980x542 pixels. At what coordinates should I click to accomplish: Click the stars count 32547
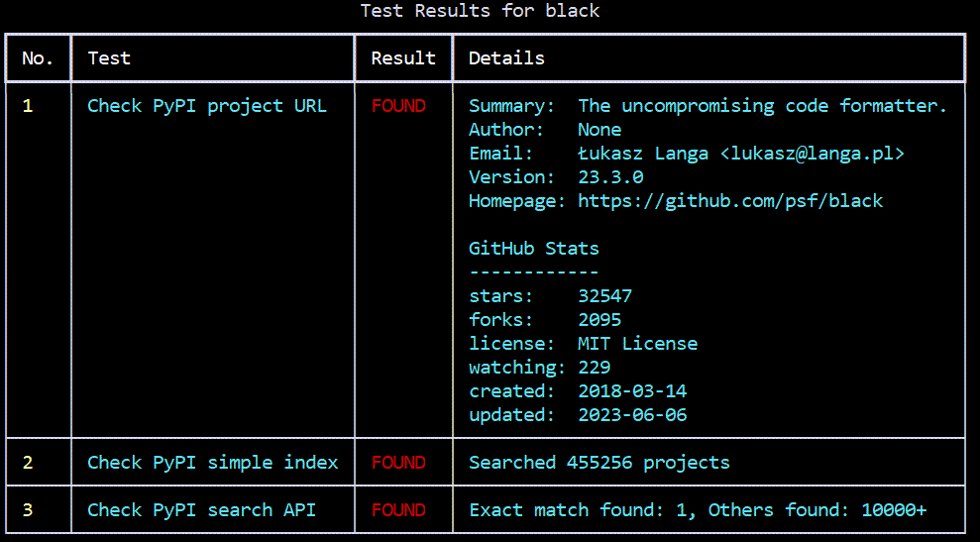pos(605,295)
